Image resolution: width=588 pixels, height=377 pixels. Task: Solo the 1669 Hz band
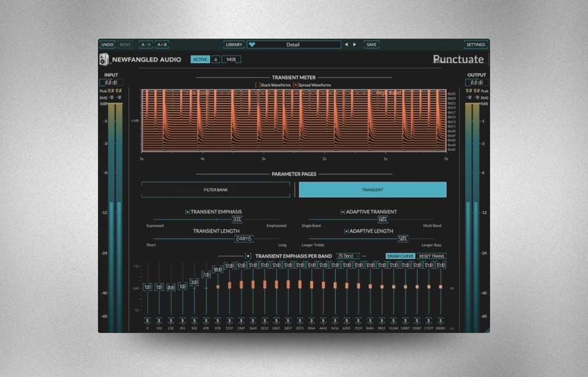point(253,321)
